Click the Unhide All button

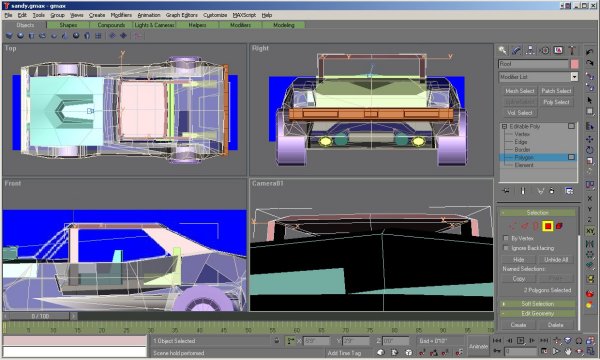tap(556, 259)
